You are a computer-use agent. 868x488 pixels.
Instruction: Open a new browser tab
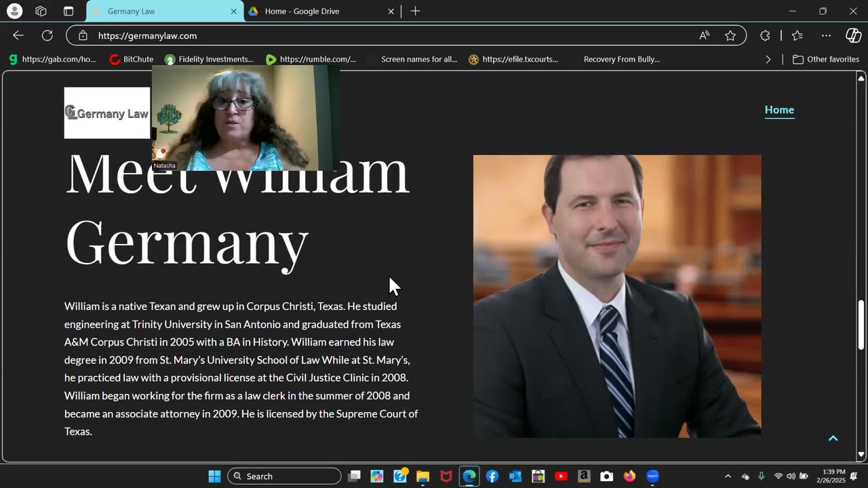[415, 11]
